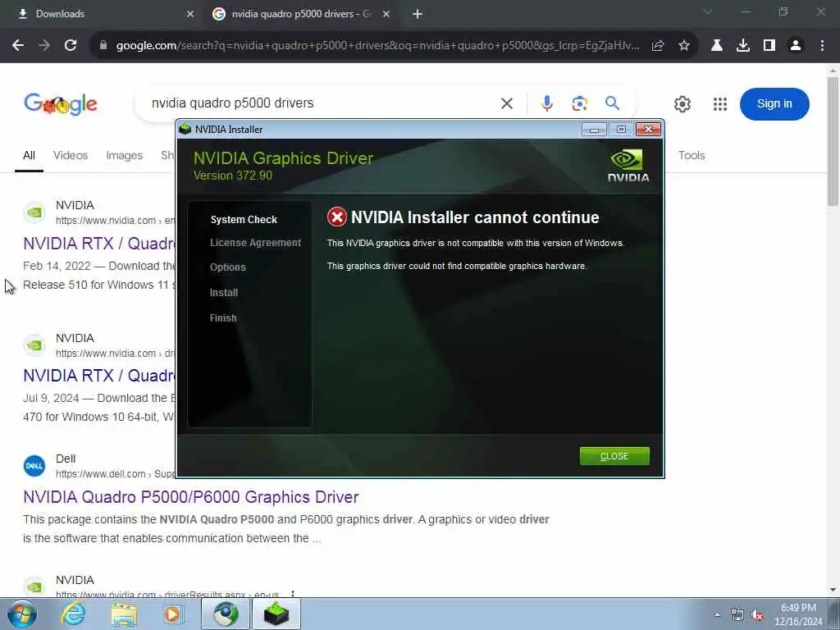Open Google search Tools
The height and width of the screenshot is (630, 840).
[x=692, y=155]
